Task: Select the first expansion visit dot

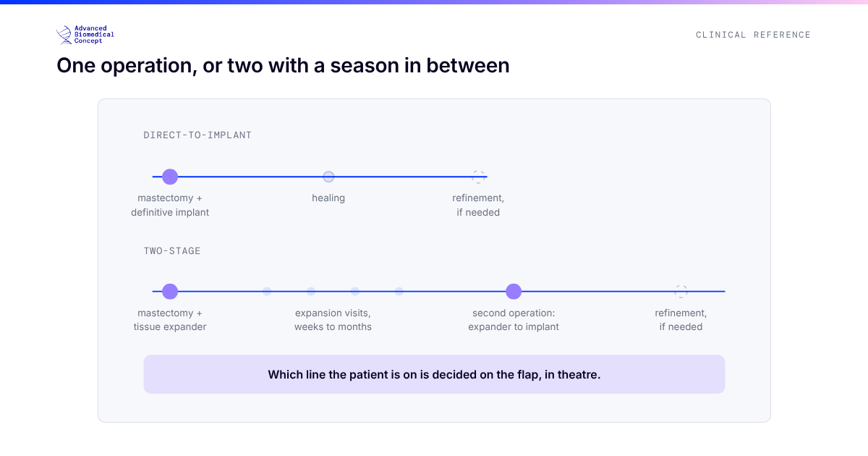Action: (267, 292)
